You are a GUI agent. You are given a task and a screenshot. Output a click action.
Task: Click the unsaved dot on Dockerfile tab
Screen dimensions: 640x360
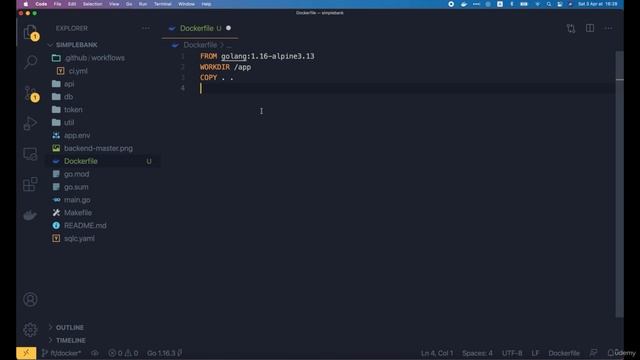click(229, 28)
